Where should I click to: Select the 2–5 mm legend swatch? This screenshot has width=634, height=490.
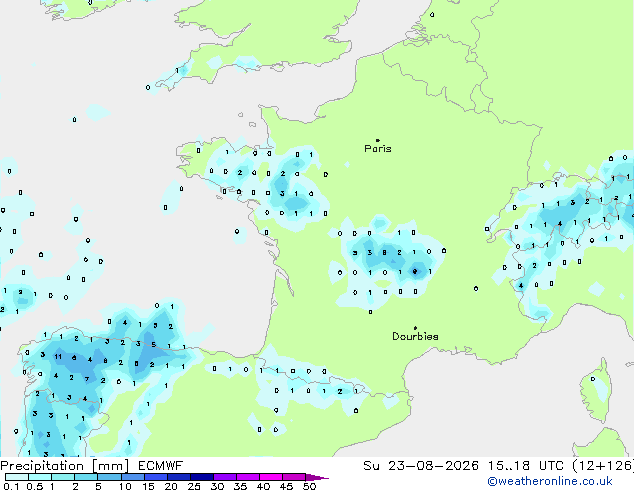click(x=86, y=477)
